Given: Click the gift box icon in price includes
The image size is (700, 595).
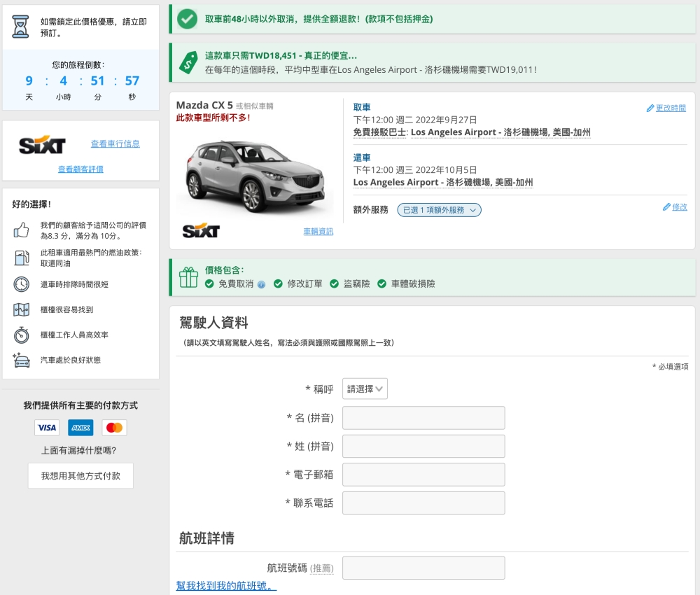Looking at the screenshot, I should 188,277.
